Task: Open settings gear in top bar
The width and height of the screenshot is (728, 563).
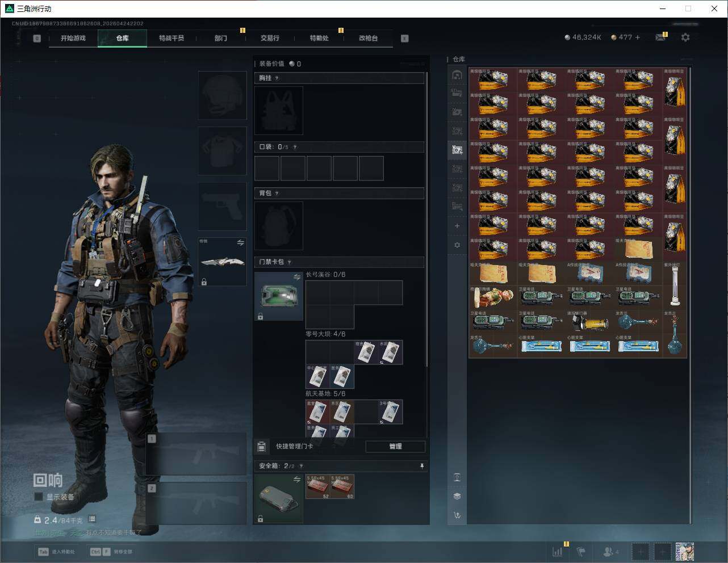Action: (x=685, y=37)
